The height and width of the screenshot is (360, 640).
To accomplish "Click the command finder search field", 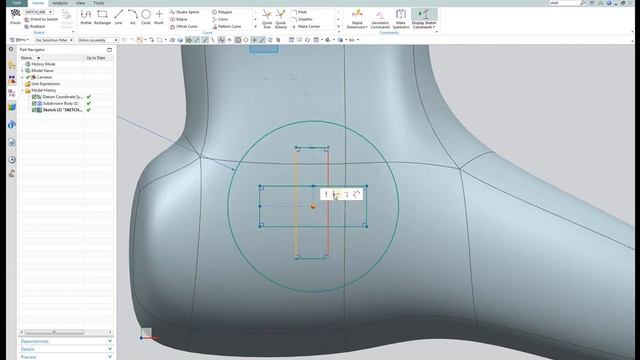I will (564, 3).
